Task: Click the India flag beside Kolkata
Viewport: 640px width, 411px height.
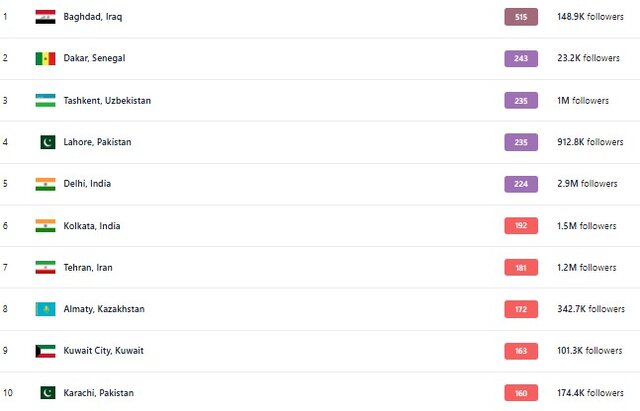Action: coord(45,226)
